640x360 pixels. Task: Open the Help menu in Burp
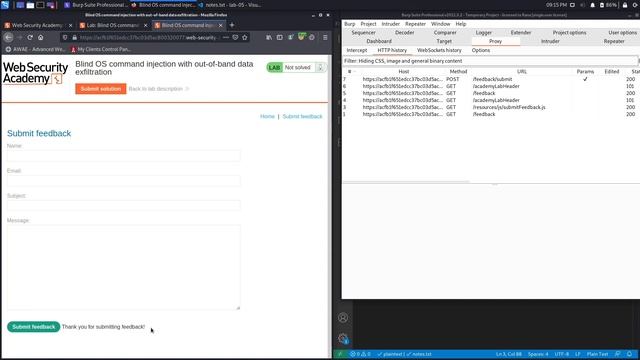[x=461, y=24]
